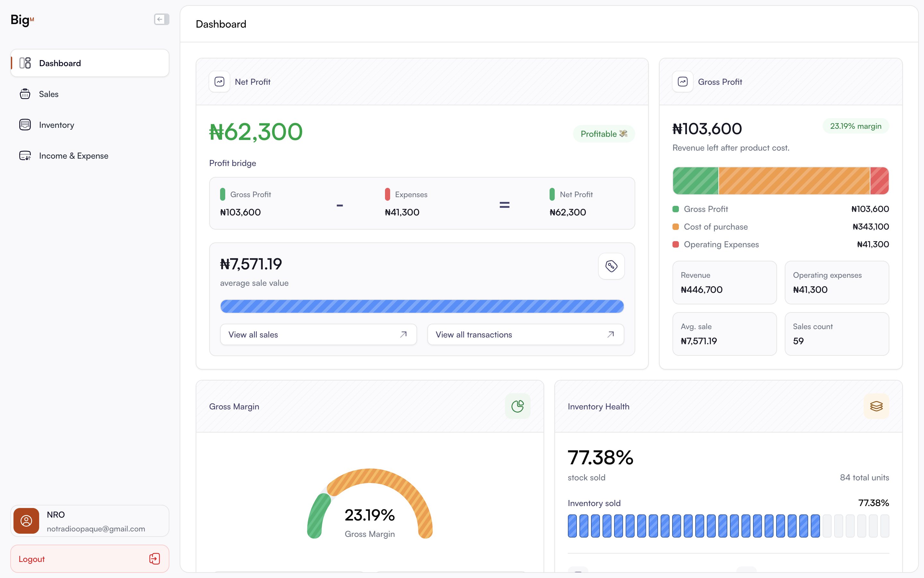Click the arrow icon on View all transactions
Viewport: 924px width, 578px height.
point(611,335)
